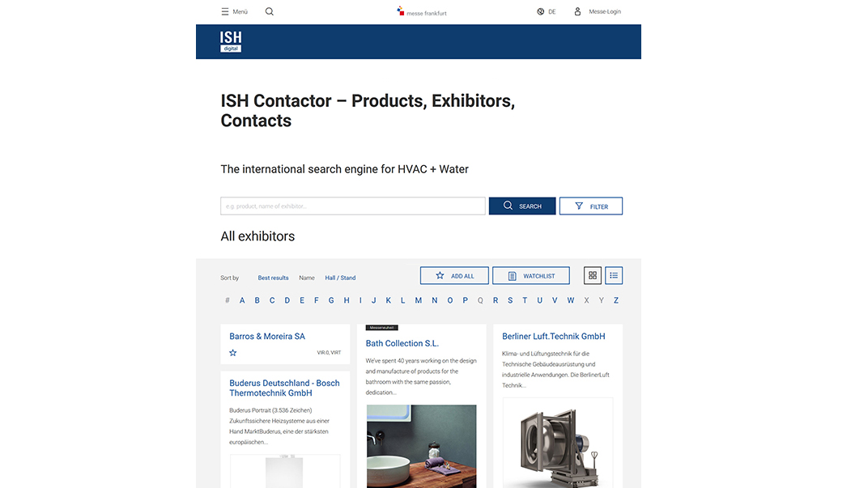Click the Buderus Portrait description text
Screen dimensions: 868x488
(x=279, y=426)
